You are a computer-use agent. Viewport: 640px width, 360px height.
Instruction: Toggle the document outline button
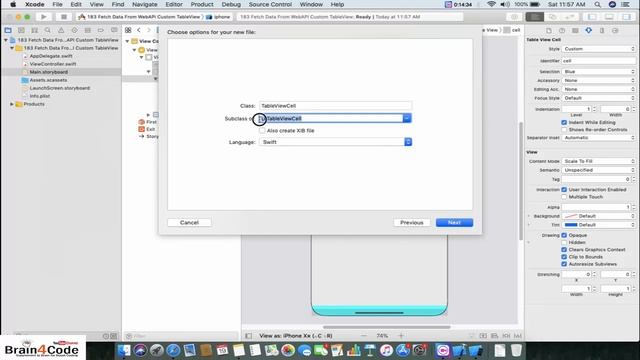(249, 336)
